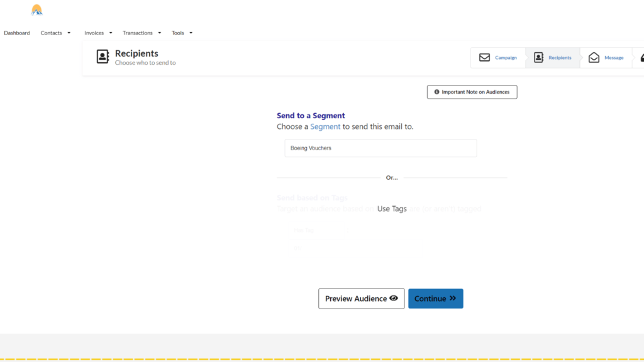Expand the Contacts dropdown menu
This screenshot has width=644, height=362.
pos(55,33)
